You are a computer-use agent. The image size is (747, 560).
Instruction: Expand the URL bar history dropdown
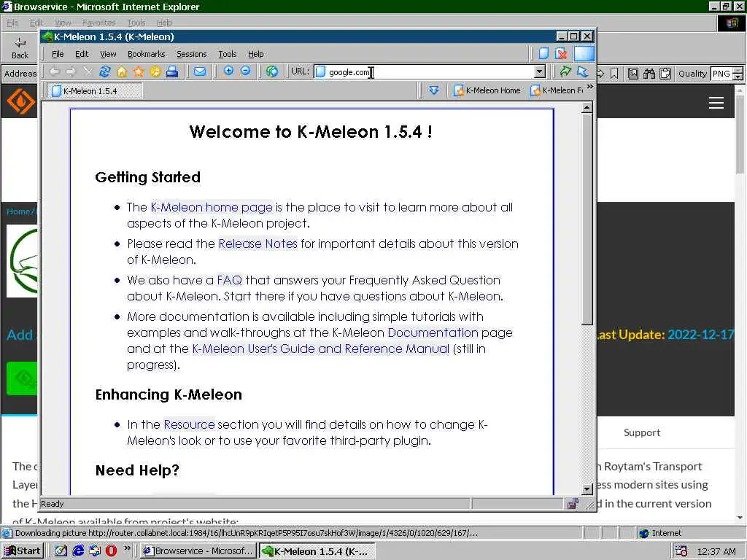[539, 72]
